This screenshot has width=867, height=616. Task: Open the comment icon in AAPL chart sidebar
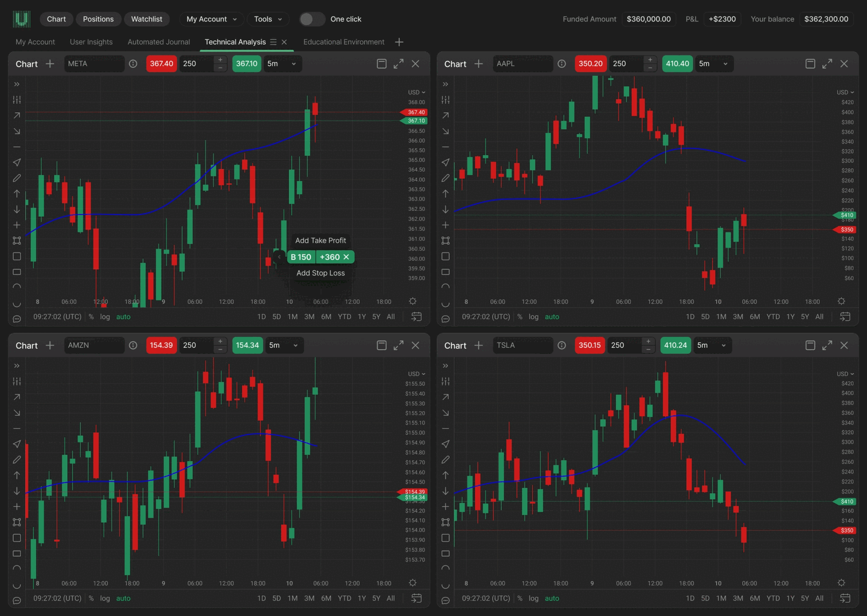[x=445, y=319]
